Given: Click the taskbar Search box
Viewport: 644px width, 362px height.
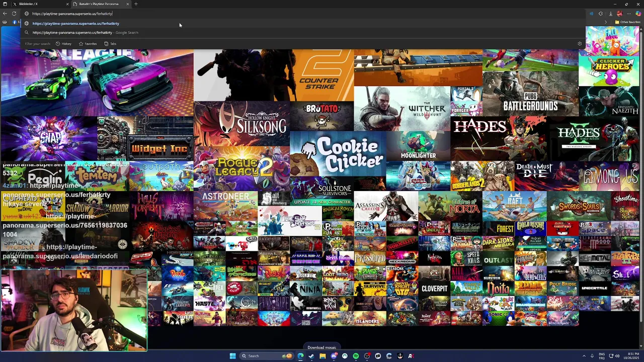Looking at the screenshot, I should (x=266, y=356).
